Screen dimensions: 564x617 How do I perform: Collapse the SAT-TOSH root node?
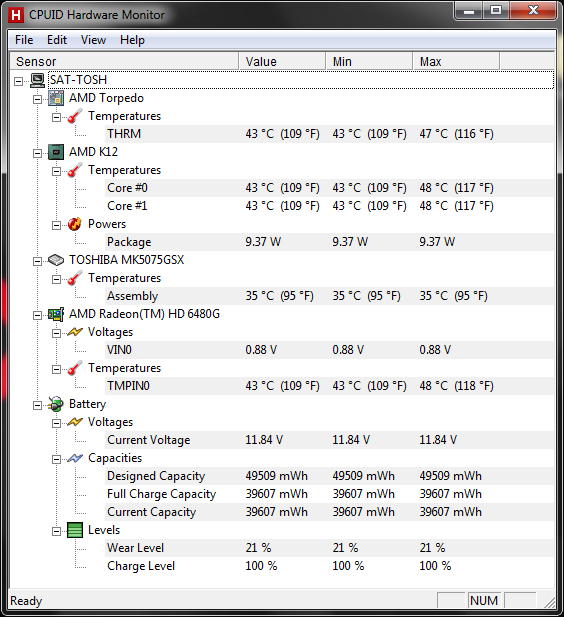[x=18, y=81]
